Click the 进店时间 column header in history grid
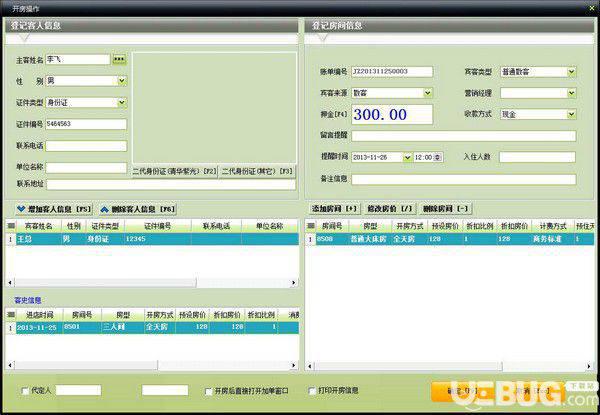This screenshot has width=600, height=415. [39, 315]
